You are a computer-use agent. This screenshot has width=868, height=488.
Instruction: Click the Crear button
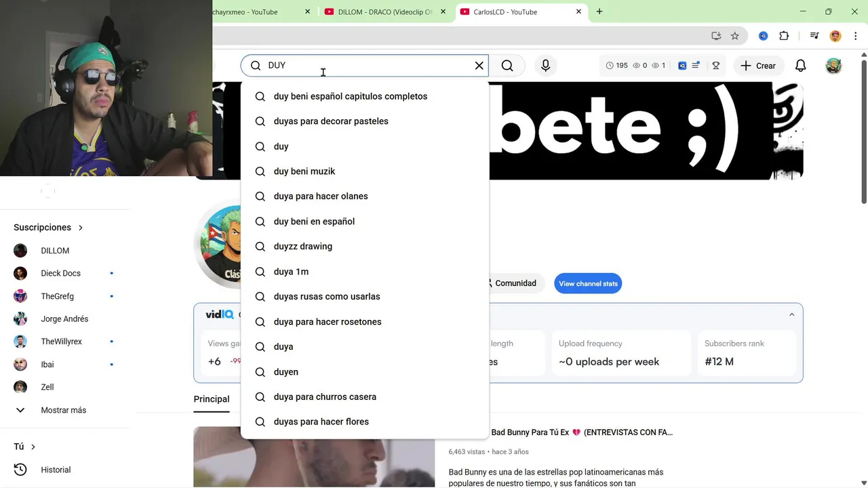click(758, 66)
